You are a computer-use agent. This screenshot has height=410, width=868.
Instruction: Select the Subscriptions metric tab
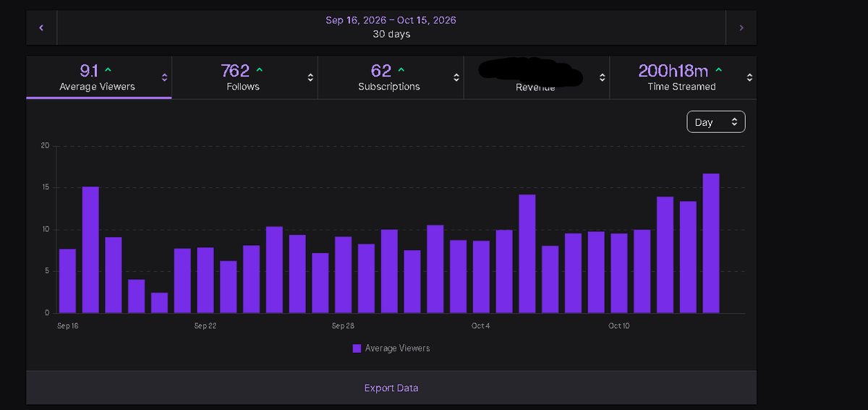point(391,77)
